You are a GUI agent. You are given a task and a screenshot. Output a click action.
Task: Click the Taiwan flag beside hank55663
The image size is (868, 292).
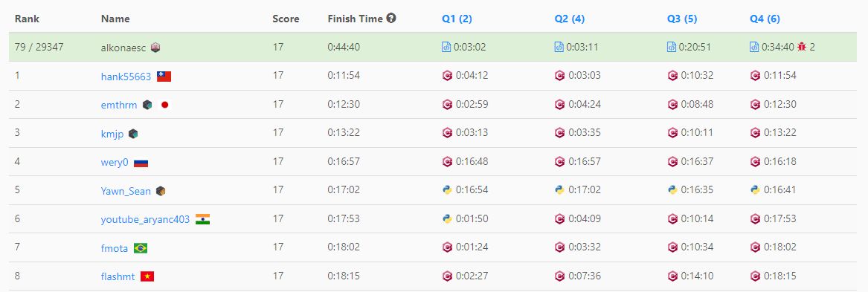(164, 77)
